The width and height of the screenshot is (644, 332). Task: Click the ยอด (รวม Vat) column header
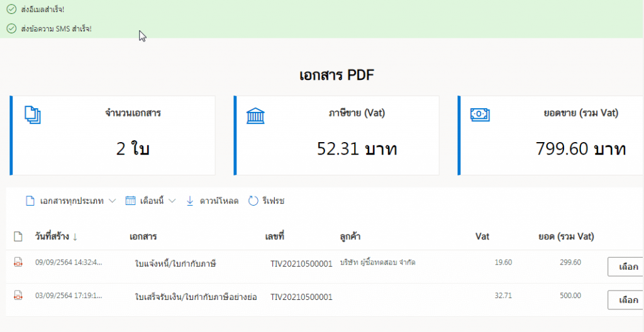566,236
